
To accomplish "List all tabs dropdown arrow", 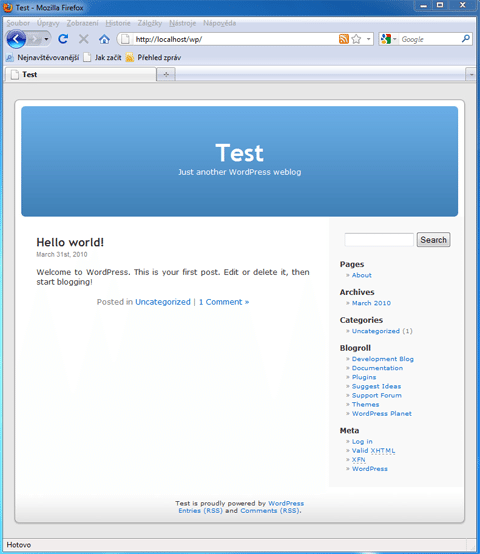I will [x=471, y=75].
